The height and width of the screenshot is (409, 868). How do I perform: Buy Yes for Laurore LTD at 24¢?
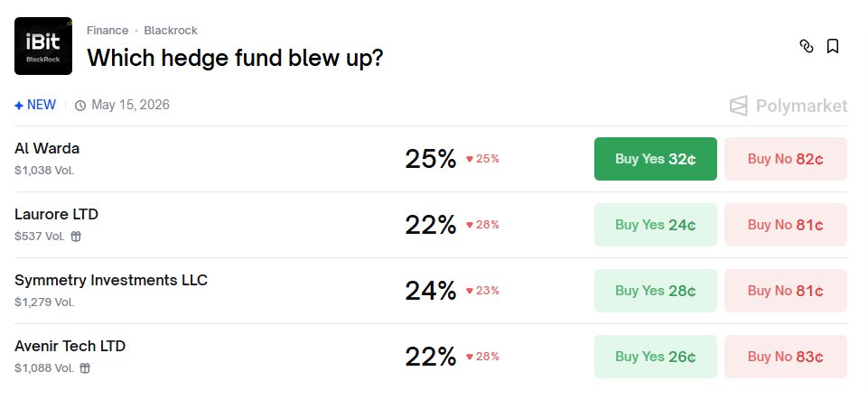click(x=655, y=225)
